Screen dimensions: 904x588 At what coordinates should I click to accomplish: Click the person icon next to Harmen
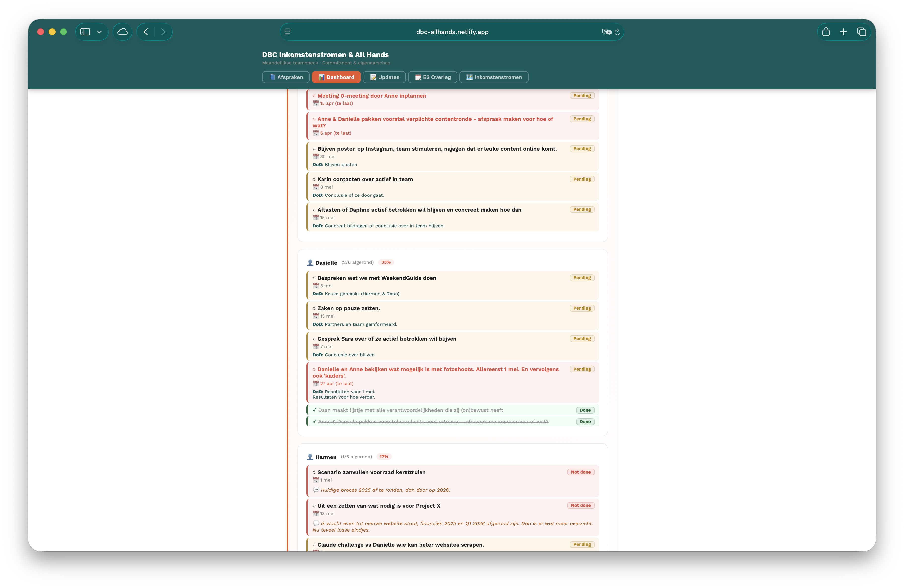coord(310,457)
